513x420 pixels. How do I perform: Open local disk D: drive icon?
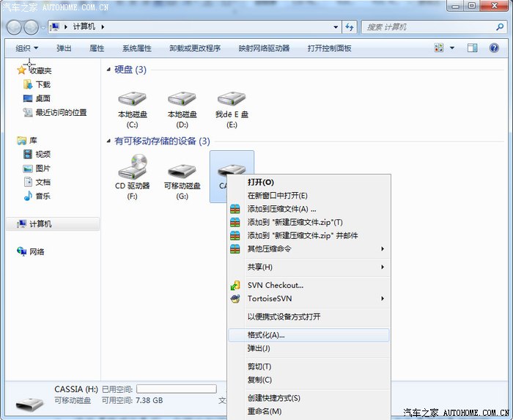tap(182, 100)
